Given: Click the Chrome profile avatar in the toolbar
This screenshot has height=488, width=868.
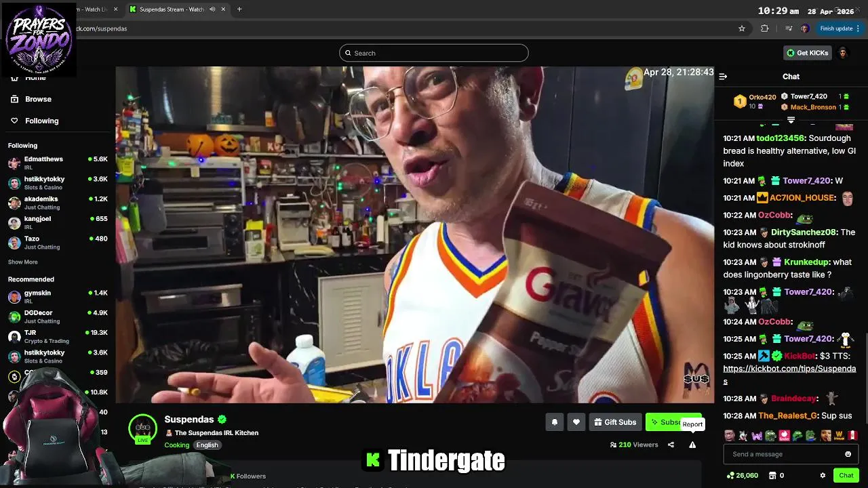Looking at the screenshot, I should pos(805,28).
